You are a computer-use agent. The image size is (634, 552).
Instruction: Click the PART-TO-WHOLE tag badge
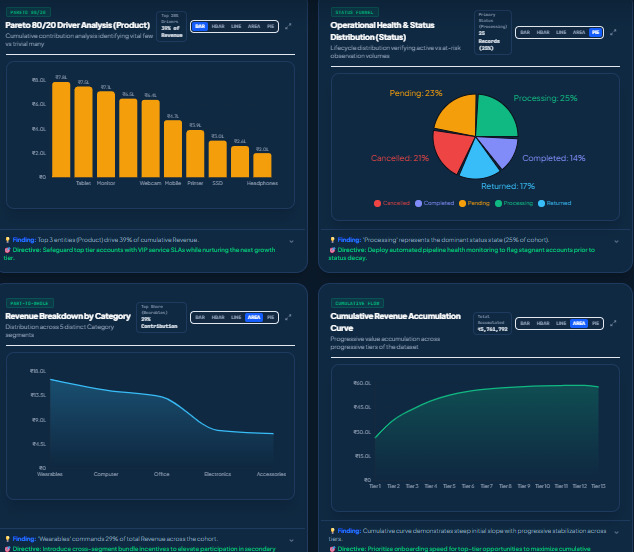point(30,303)
